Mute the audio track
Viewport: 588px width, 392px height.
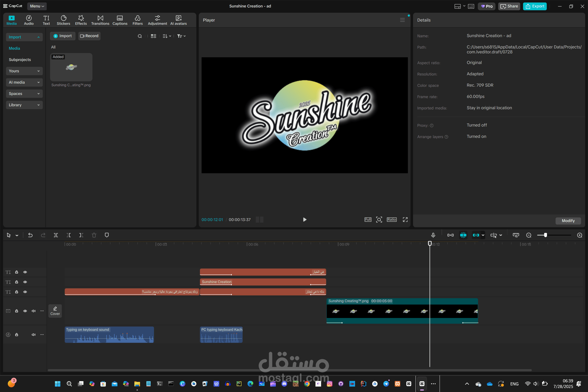(33, 334)
